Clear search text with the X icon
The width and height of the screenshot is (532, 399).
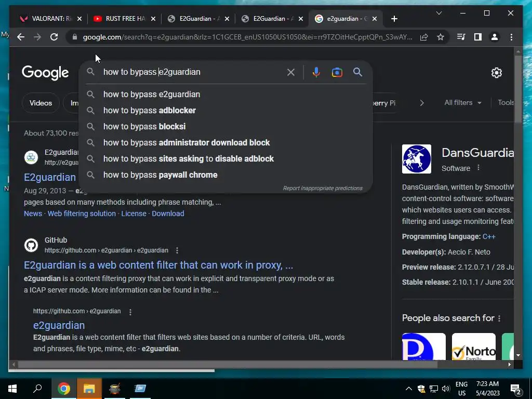click(x=291, y=72)
